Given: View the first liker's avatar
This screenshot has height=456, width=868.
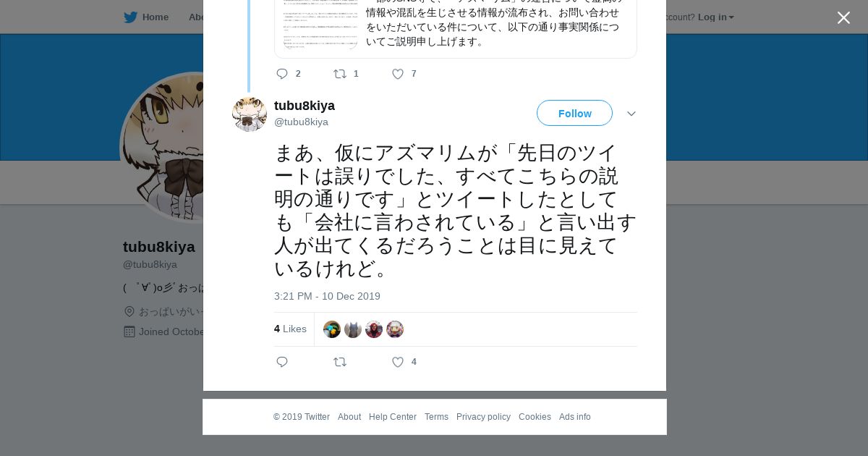Looking at the screenshot, I should click(332, 329).
